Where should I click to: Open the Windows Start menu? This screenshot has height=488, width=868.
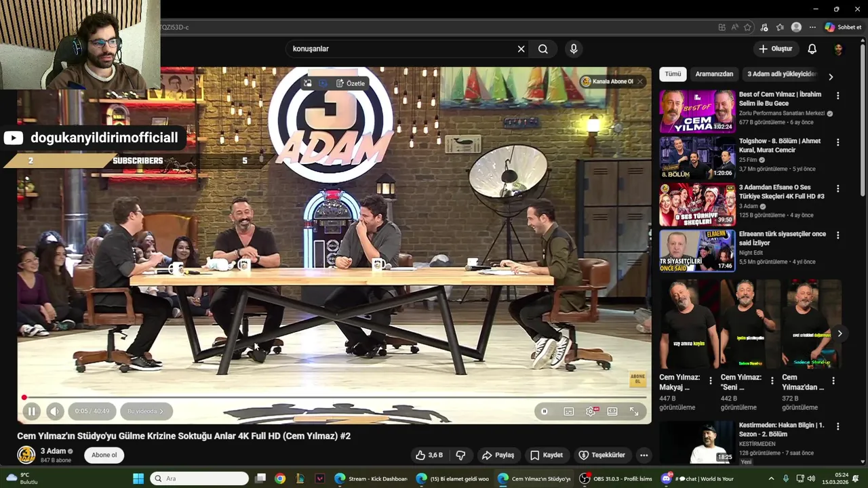(138, 479)
